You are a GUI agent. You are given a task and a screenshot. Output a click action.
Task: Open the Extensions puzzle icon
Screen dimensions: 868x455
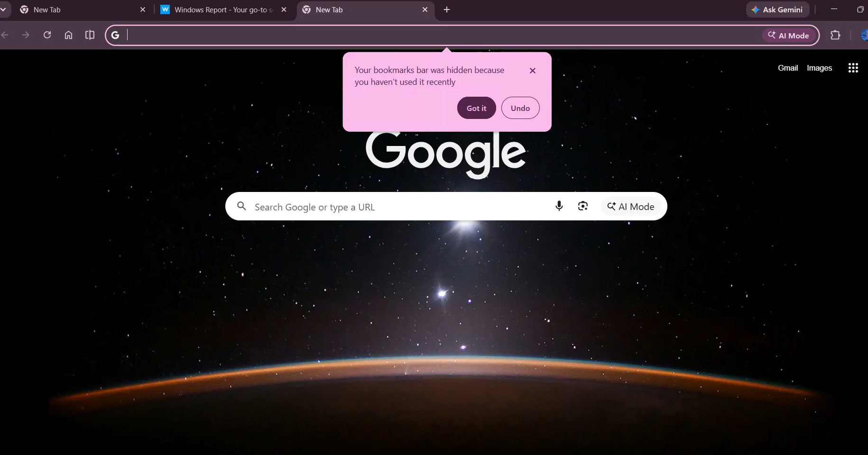click(x=835, y=35)
